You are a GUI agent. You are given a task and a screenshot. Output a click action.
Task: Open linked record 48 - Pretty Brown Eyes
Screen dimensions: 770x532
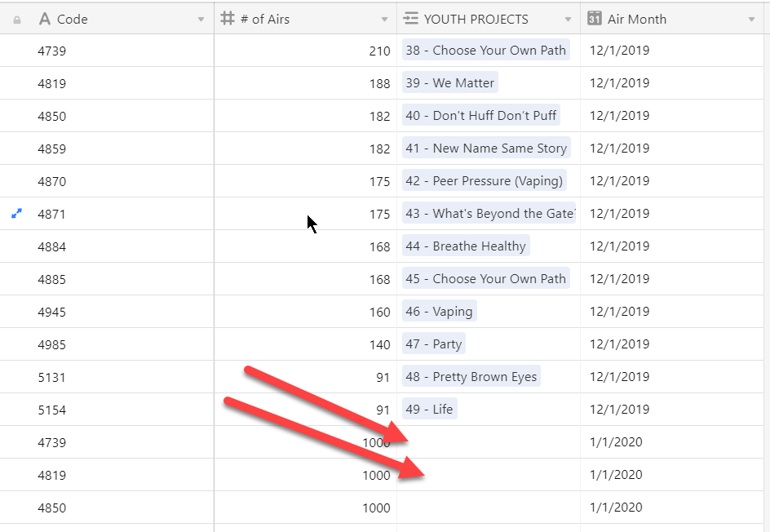[471, 376]
